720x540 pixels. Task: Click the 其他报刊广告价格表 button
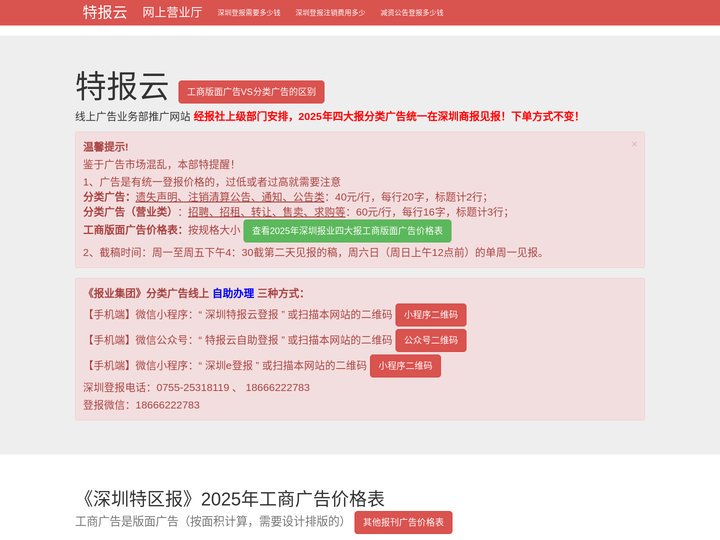(x=403, y=523)
